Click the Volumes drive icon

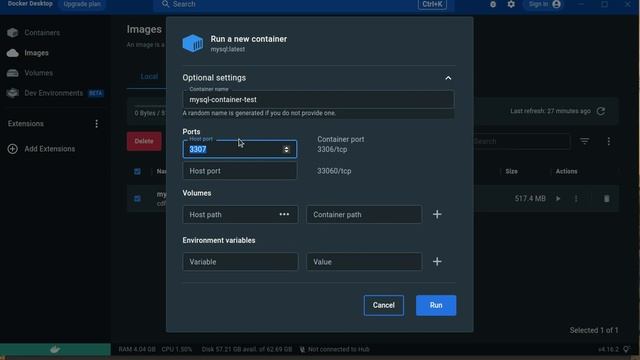13,73
